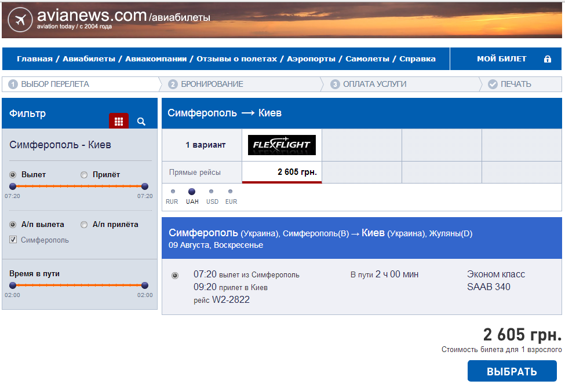Click the ПЕЧАТЬ checkmark step icon

(493, 85)
